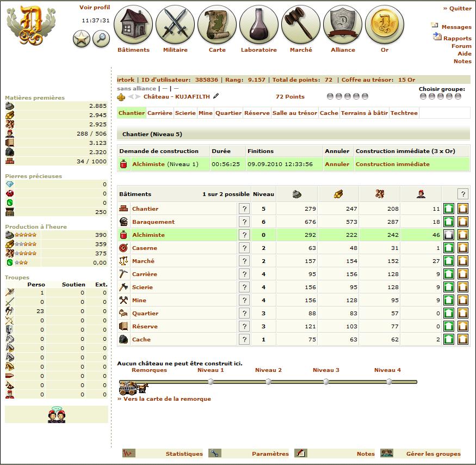Click the Statistiques link at bottom
The image size is (476, 465).
point(184,454)
